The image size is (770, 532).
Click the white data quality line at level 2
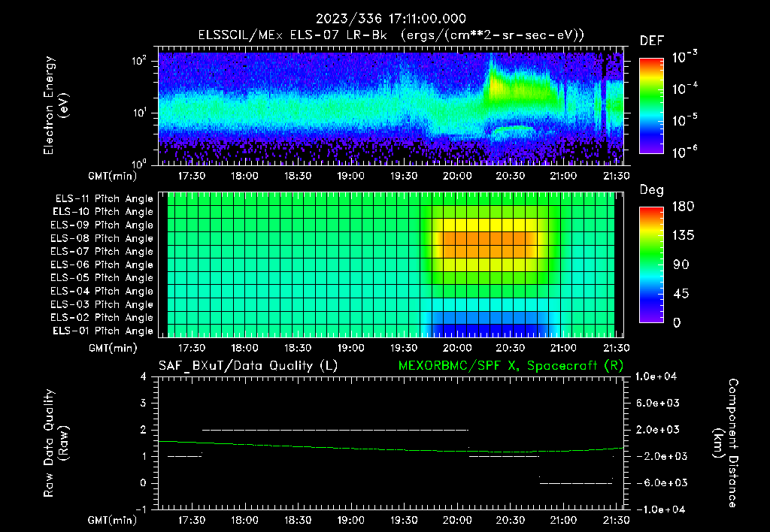pyautogui.click(x=335, y=430)
